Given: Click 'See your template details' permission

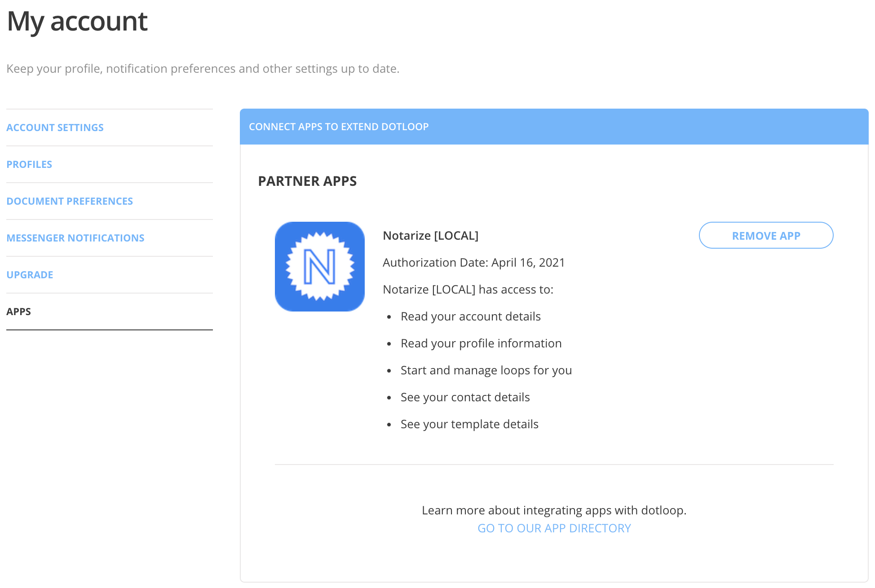Looking at the screenshot, I should pos(469,424).
